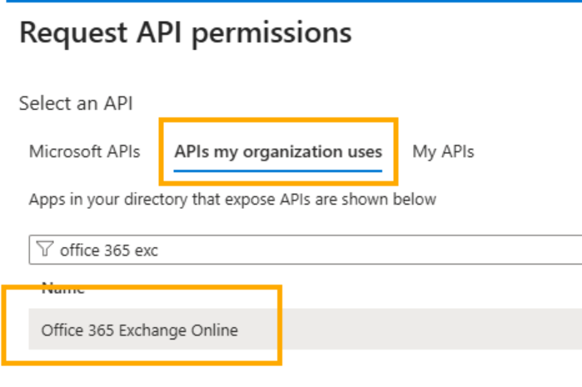The width and height of the screenshot is (582, 387).
Task: Click the Name column header
Action: [x=63, y=288]
